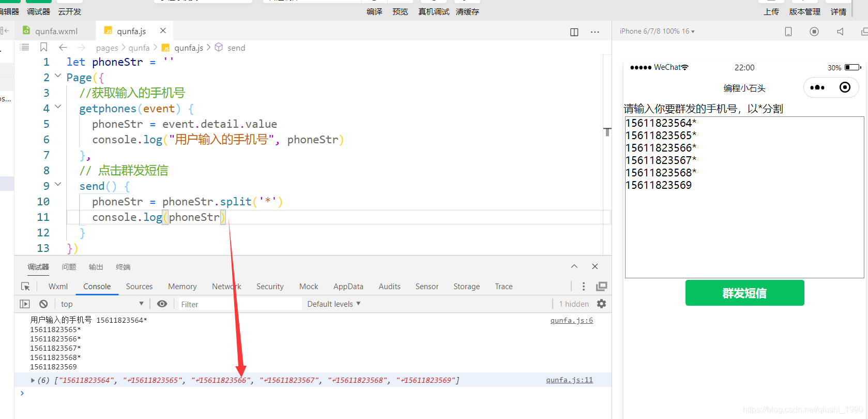The image size is (868, 419).
Task: Click the phone device icon in simulator toolbar
Action: tap(788, 32)
